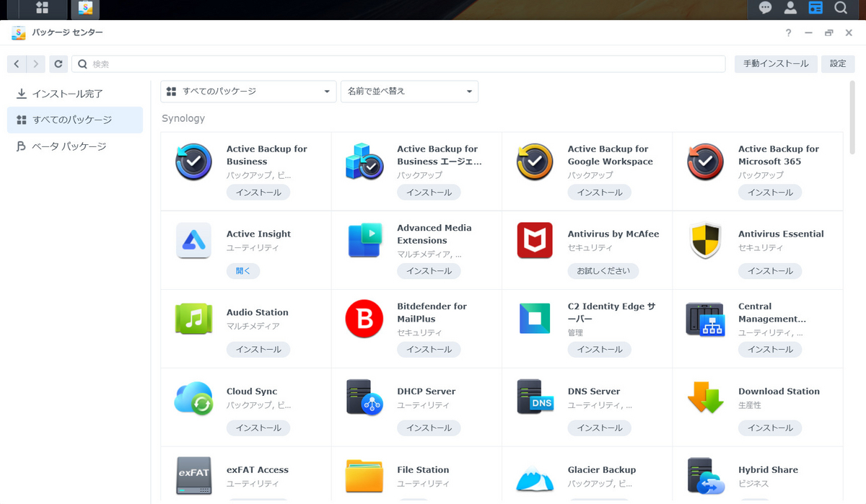Viewport: 866px width, 504px height.
Task: Install the DNS Server package
Action: click(600, 428)
